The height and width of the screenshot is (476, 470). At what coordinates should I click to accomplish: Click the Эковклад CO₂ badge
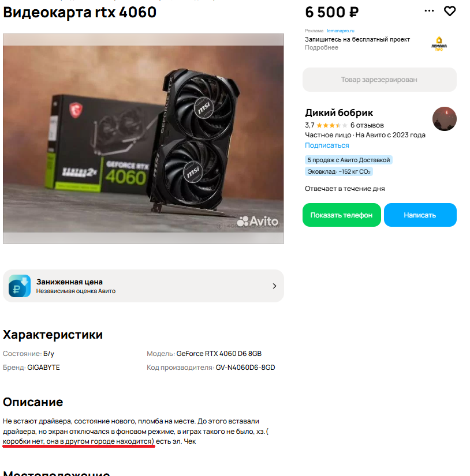(339, 171)
